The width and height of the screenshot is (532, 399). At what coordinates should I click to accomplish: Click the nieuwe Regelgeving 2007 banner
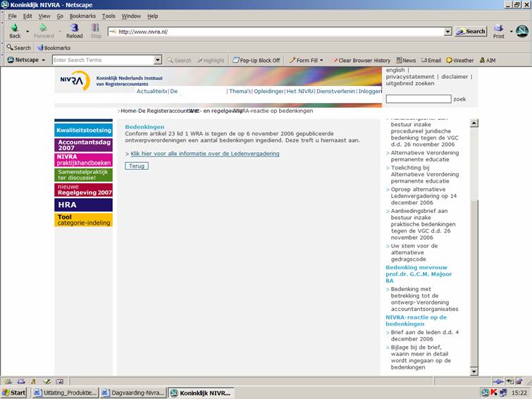[83, 190]
